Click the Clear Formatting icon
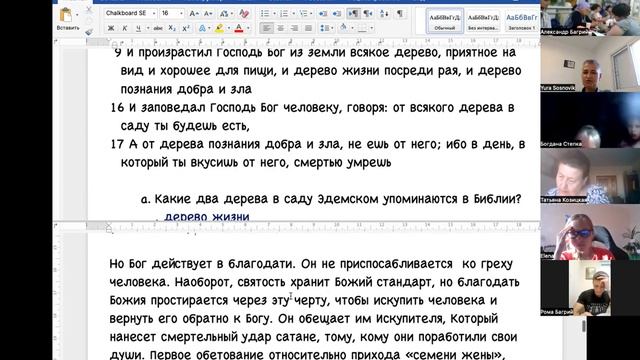The width and height of the screenshot is (640, 360). 244,13
